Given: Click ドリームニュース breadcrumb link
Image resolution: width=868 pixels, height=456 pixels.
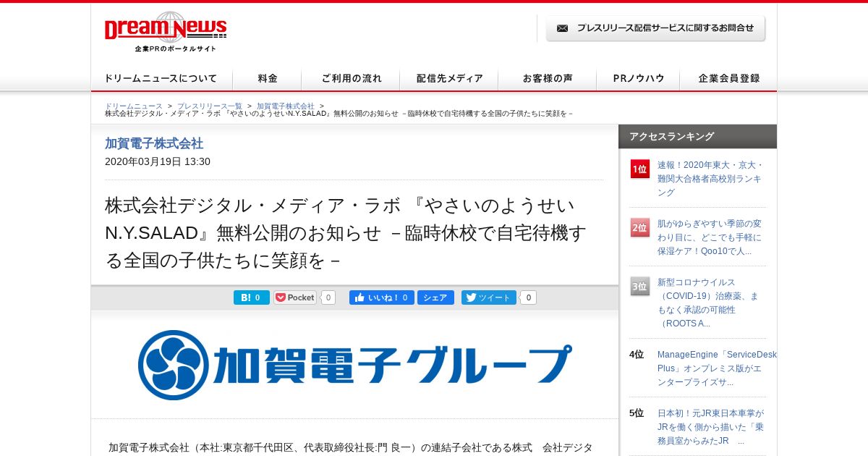Looking at the screenshot, I should click(x=134, y=106).
